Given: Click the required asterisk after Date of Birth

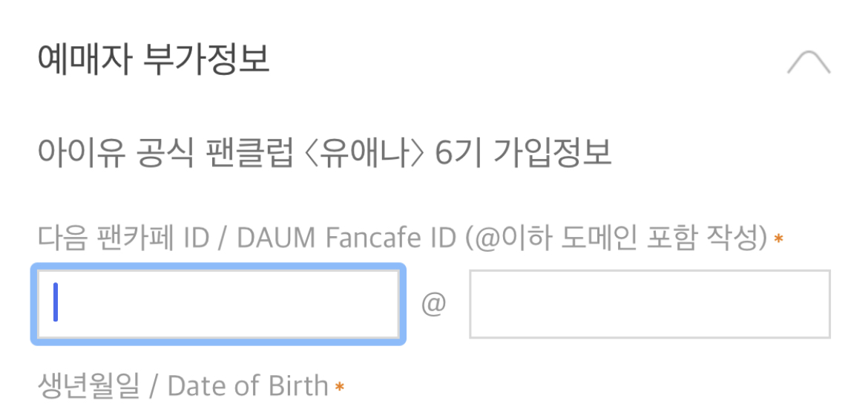Looking at the screenshot, I should point(340,387).
